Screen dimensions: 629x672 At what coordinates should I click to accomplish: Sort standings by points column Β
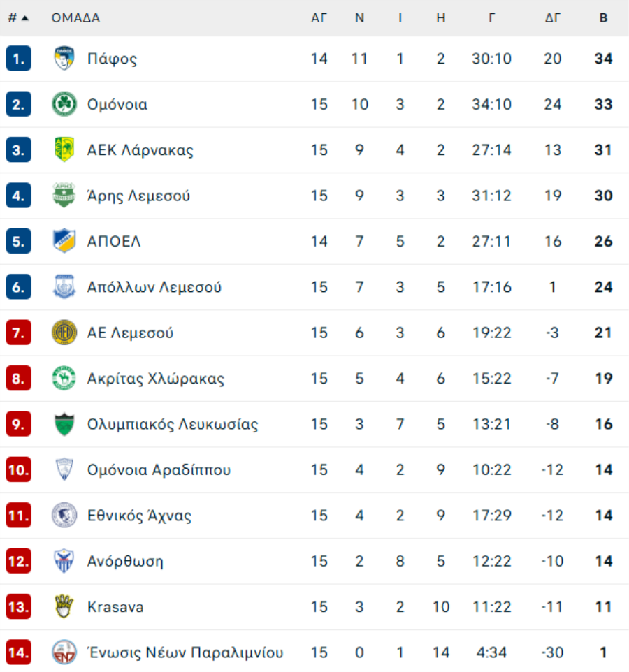(603, 18)
